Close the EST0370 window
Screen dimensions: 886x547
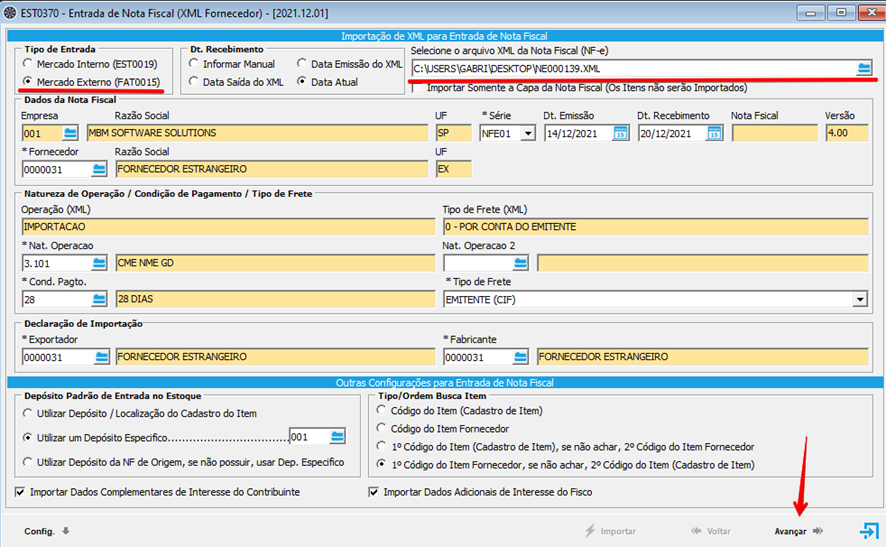(x=871, y=12)
